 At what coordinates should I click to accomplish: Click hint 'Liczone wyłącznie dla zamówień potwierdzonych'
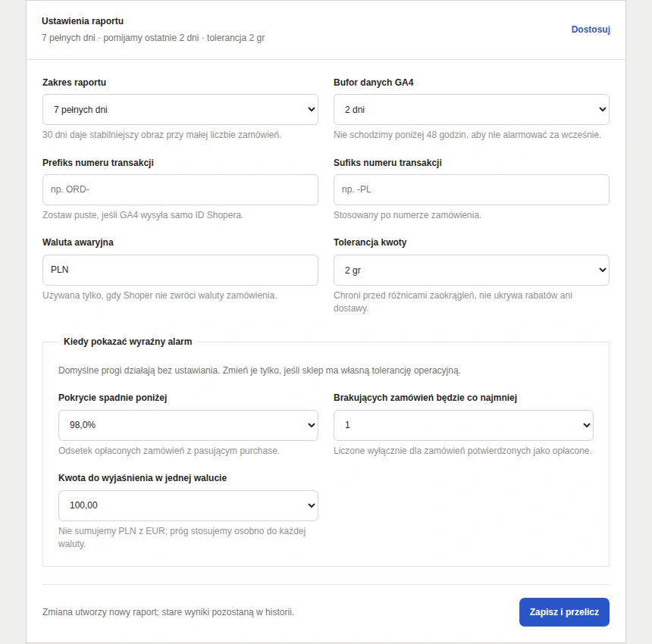pyautogui.click(x=462, y=451)
